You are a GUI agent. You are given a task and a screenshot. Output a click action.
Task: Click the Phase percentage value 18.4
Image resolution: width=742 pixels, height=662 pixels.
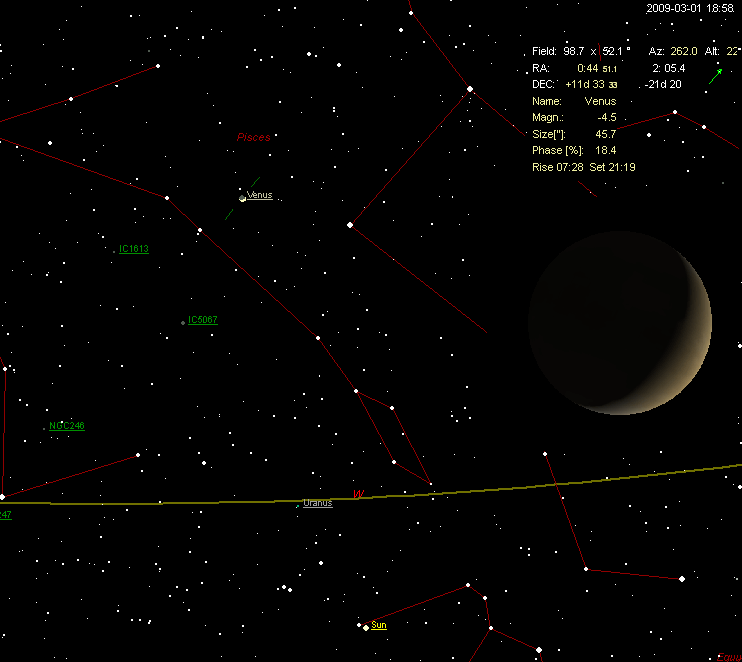pos(606,151)
